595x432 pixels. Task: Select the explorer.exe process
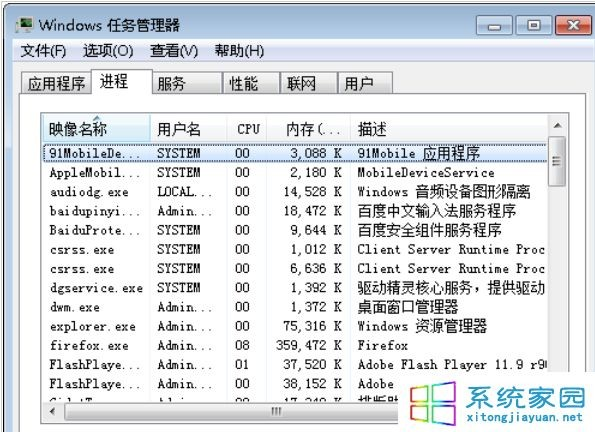coord(295,326)
